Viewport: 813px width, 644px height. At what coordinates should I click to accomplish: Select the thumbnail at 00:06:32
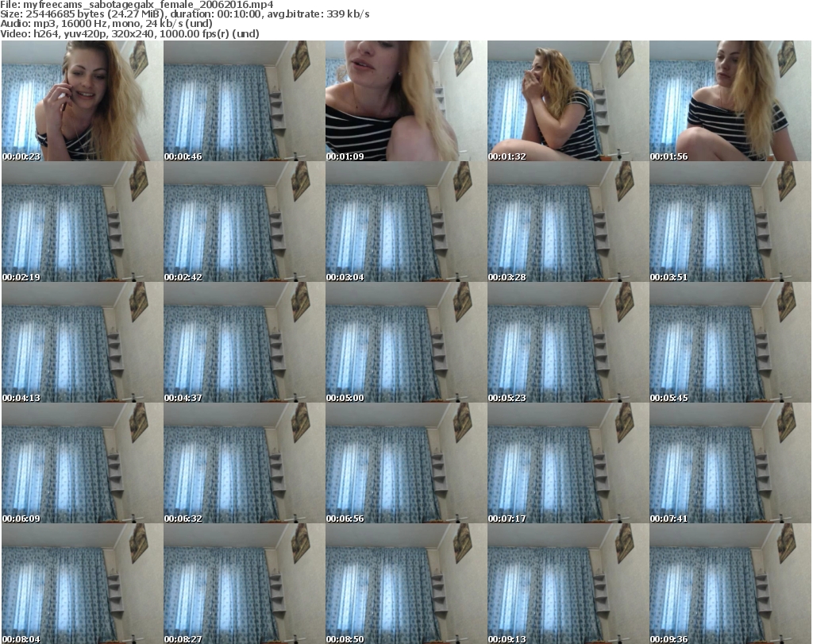245,463
